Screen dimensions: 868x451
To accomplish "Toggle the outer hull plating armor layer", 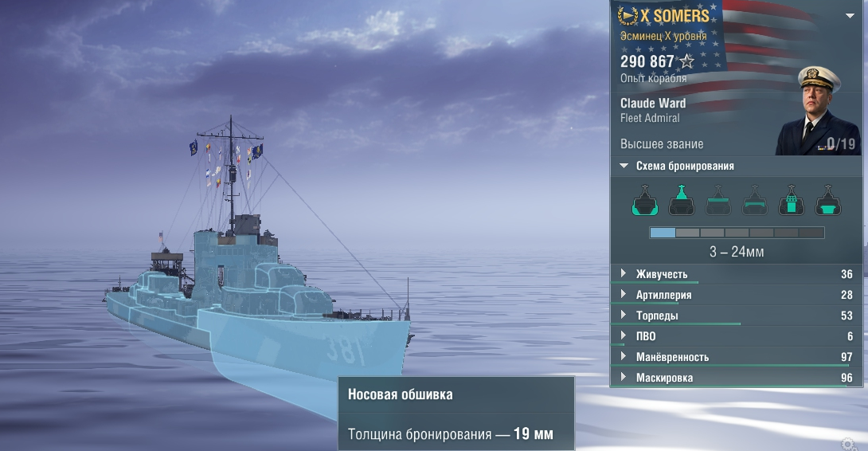I will coord(645,200).
